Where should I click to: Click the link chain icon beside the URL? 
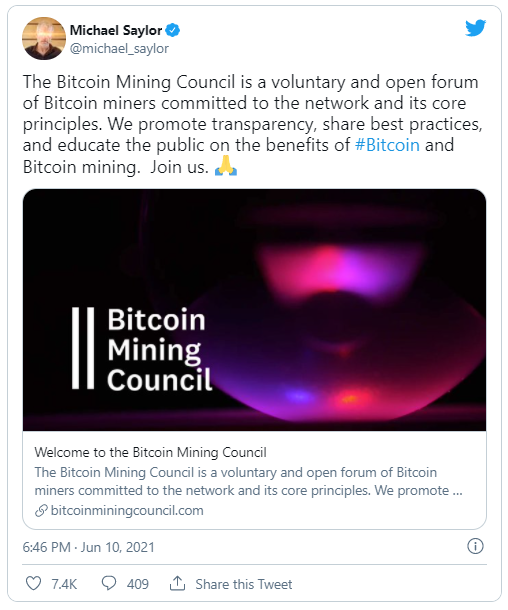(41, 510)
